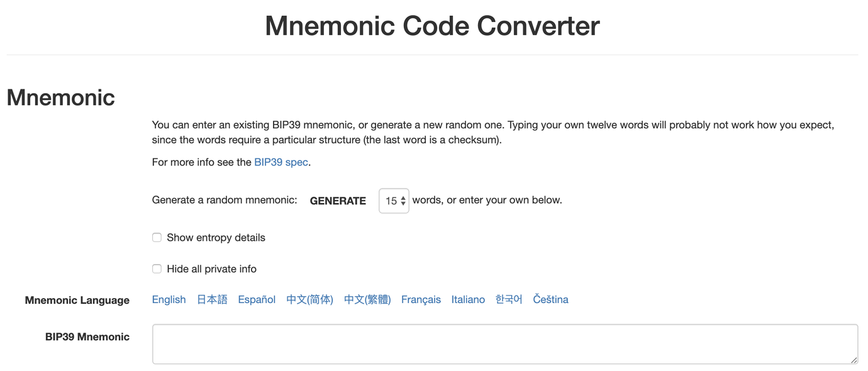Click the text area resize handle
Viewport: 868px width, 371px height.
(854, 360)
